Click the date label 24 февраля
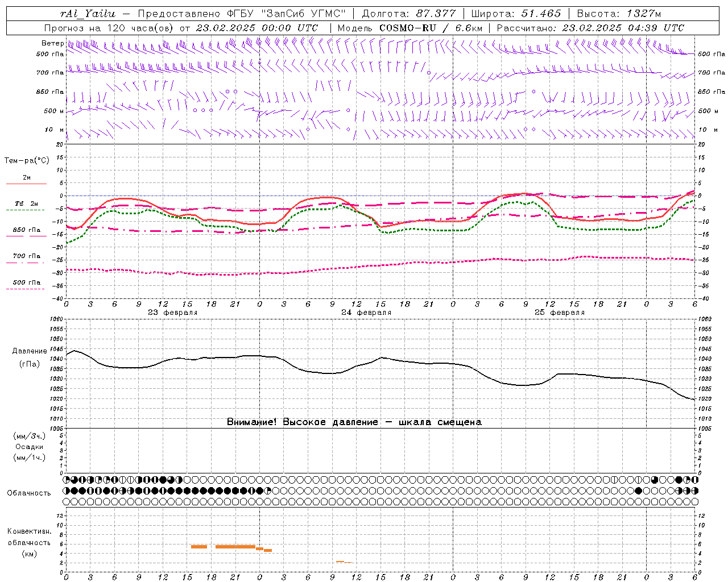Screen dimensions: 728x582 pos(366,313)
